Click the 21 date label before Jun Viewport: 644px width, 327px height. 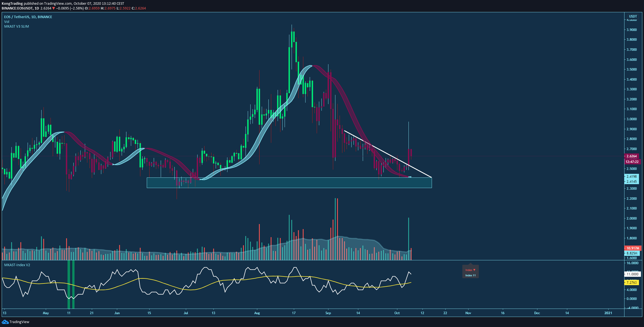point(92,313)
